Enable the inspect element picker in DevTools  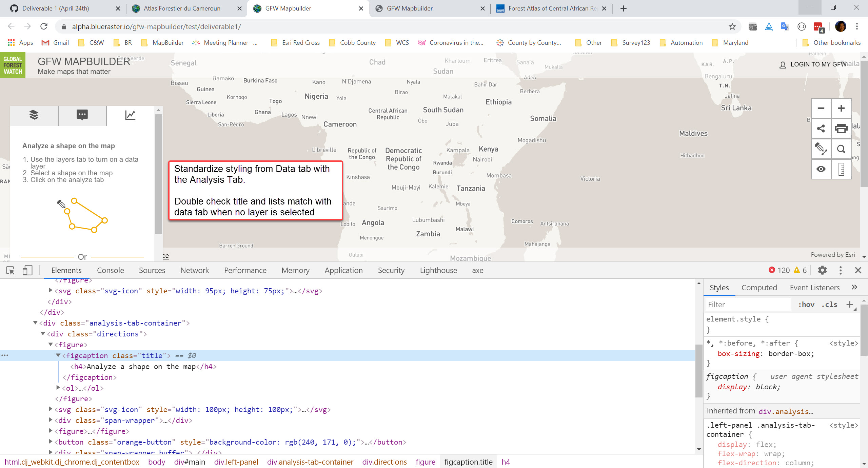pos(10,270)
